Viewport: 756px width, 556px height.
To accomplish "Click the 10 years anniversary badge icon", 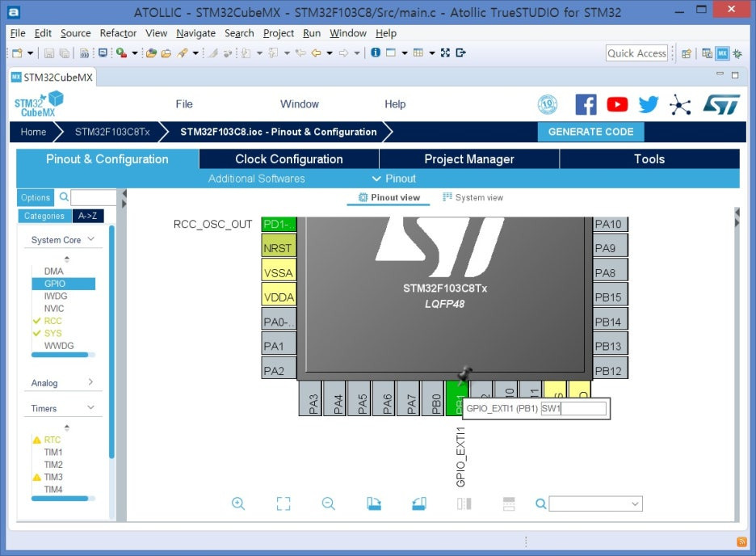I will coord(548,104).
